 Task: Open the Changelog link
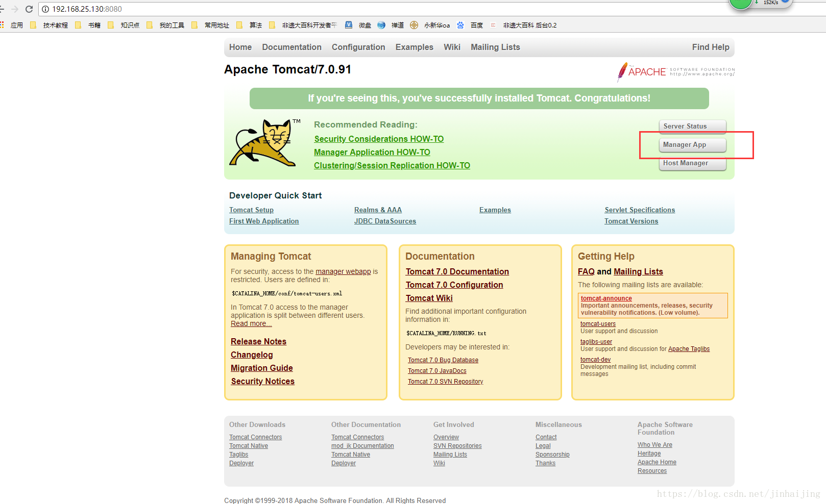coord(252,355)
